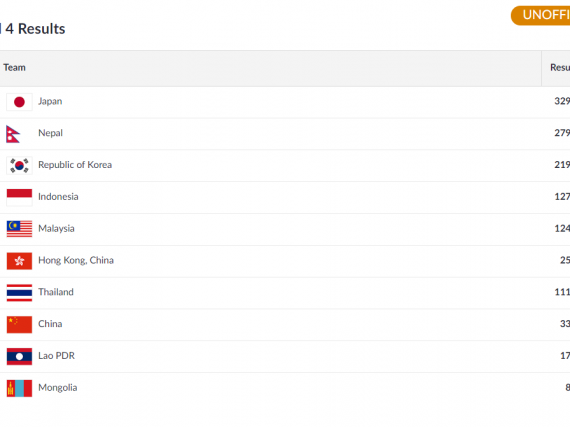Image resolution: width=570 pixels, height=427 pixels.
Task: Select Thailand's result value 111
Action: 562,292
